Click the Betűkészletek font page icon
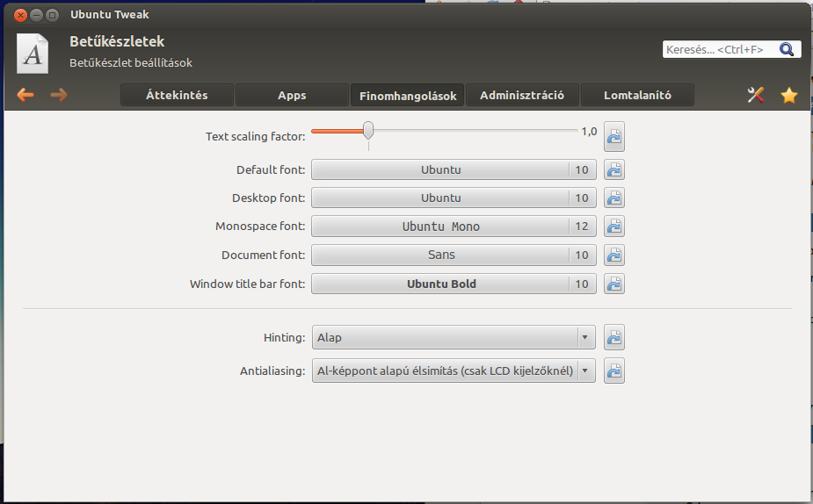Image resolution: width=813 pixels, height=504 pixels. click(33, 54)
